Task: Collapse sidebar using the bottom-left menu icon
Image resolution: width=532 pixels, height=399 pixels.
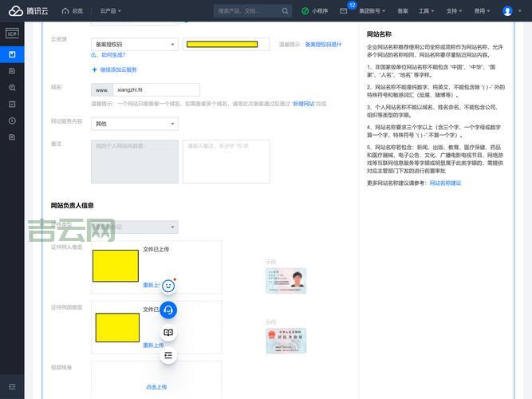Action: pyautogui.click(x=12, y=386)
